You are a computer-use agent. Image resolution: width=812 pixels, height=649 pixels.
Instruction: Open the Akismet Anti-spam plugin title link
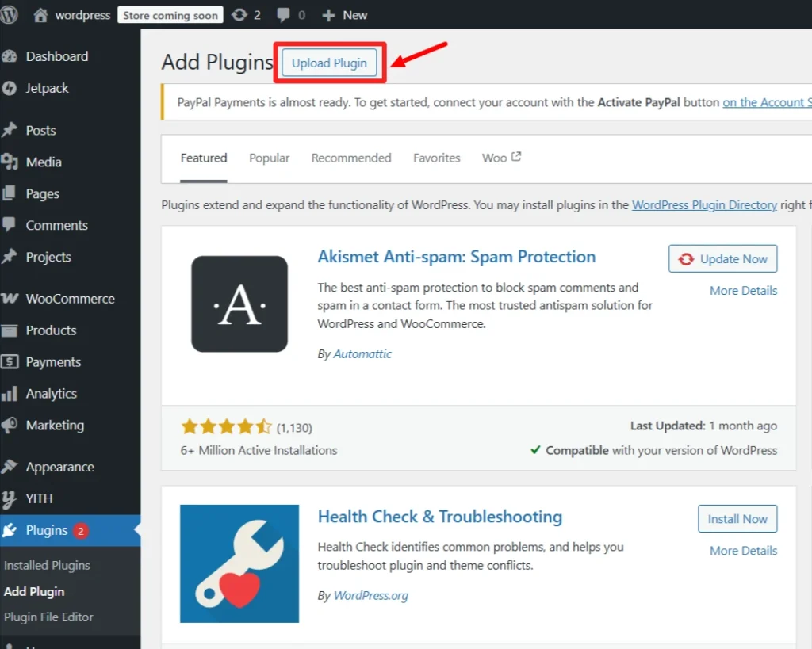tap(456, 257)
